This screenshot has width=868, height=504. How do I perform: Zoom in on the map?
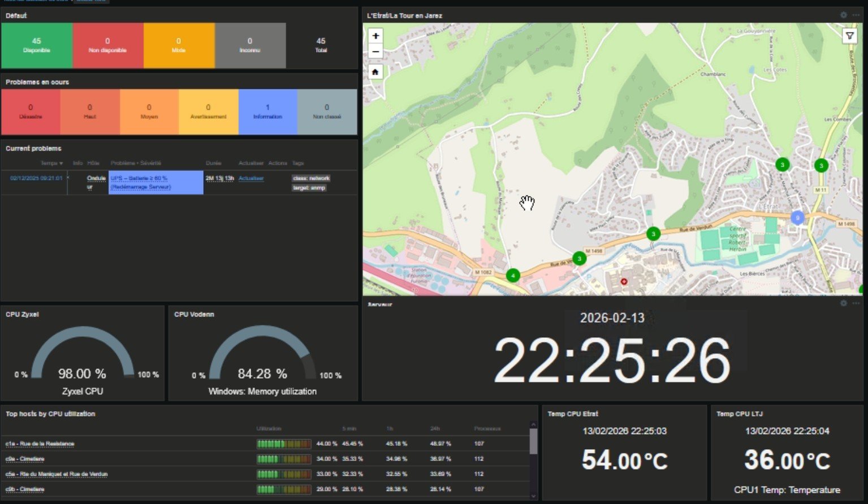(375, 36)
